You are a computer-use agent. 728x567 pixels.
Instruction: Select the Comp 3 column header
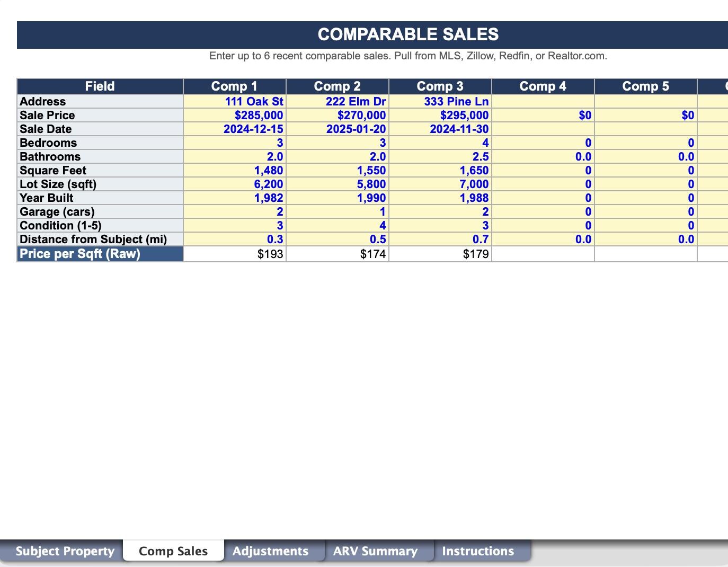pos(440,86)
